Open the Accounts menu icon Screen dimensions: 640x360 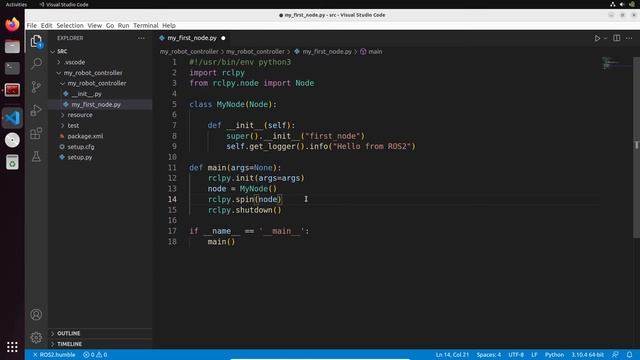[36, 315]
